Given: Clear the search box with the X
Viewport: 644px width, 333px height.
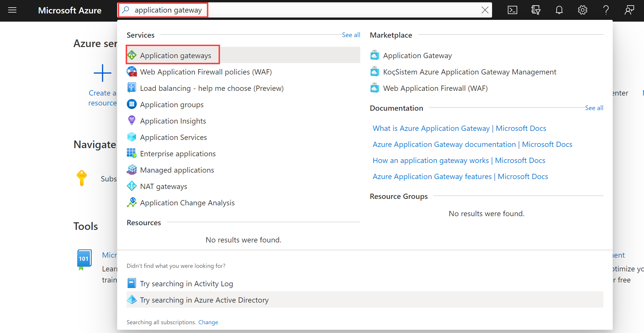Looking at the screenshot, I should pos(485,10).
